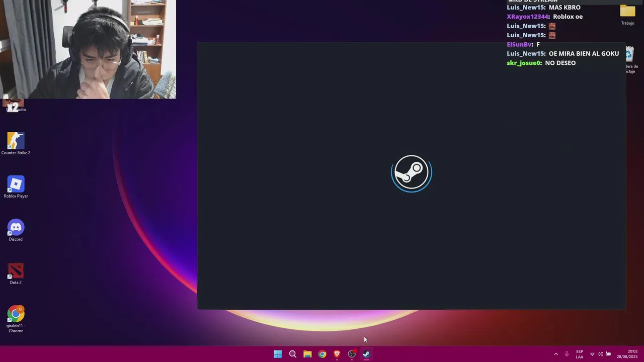This screenshot has width=644, height=362.
Task: Open the Windows Start menu
Action: [278, 354]
